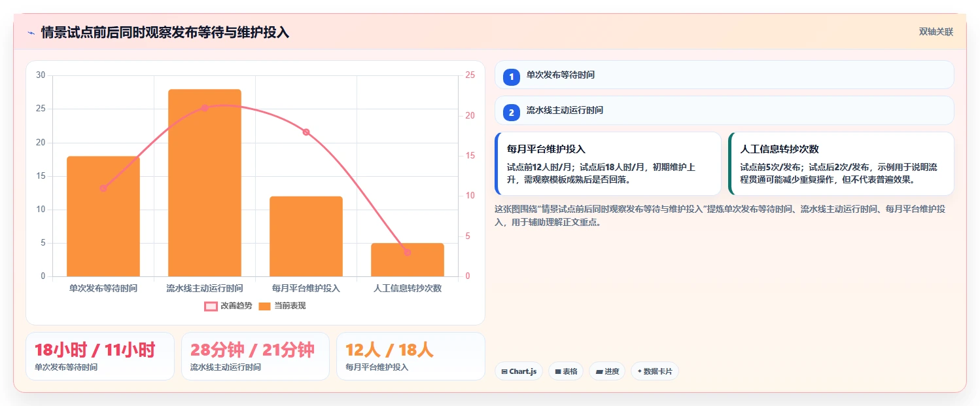Click right axis value 25
The width and height of the screenshot is (980, 406).
click(470, 75)
